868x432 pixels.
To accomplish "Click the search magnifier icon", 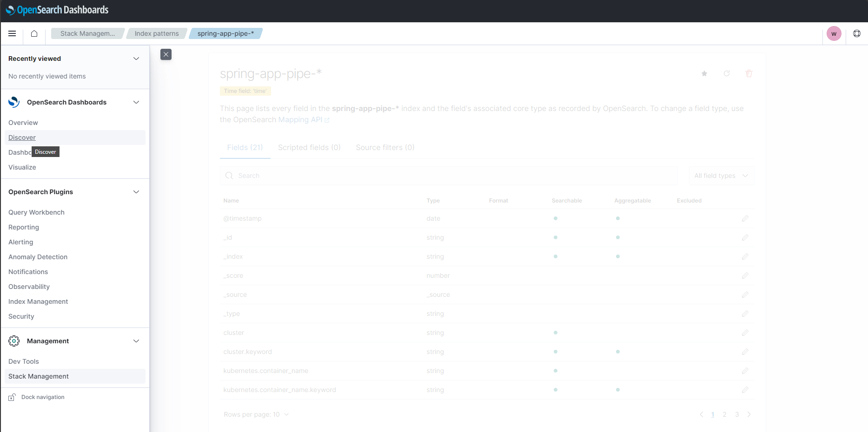I will pos(229,176).
